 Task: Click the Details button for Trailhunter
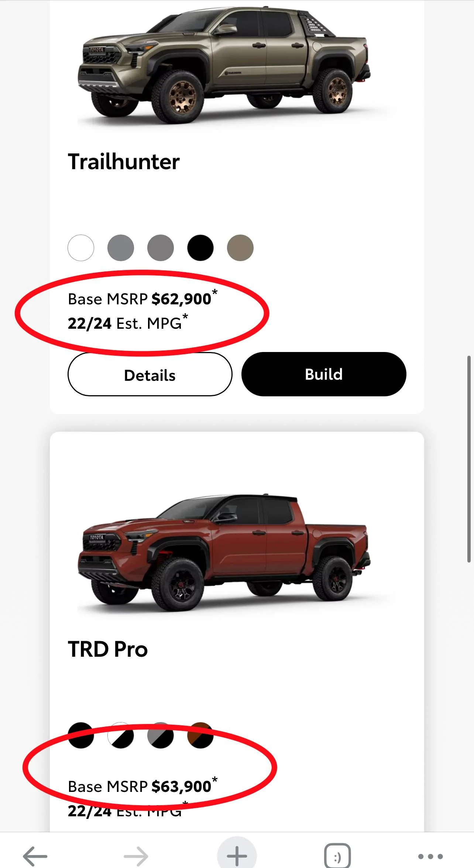click(x=150, y=375)
